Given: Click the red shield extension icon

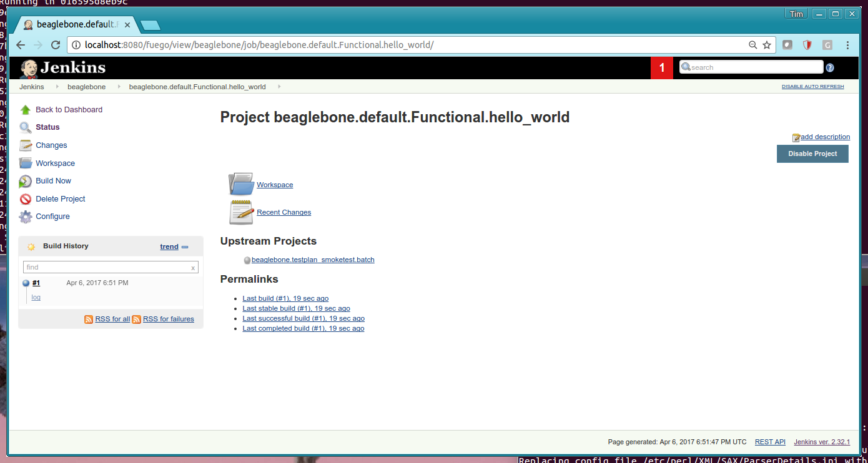Looking at the screenshot, I should coord(807,45).
